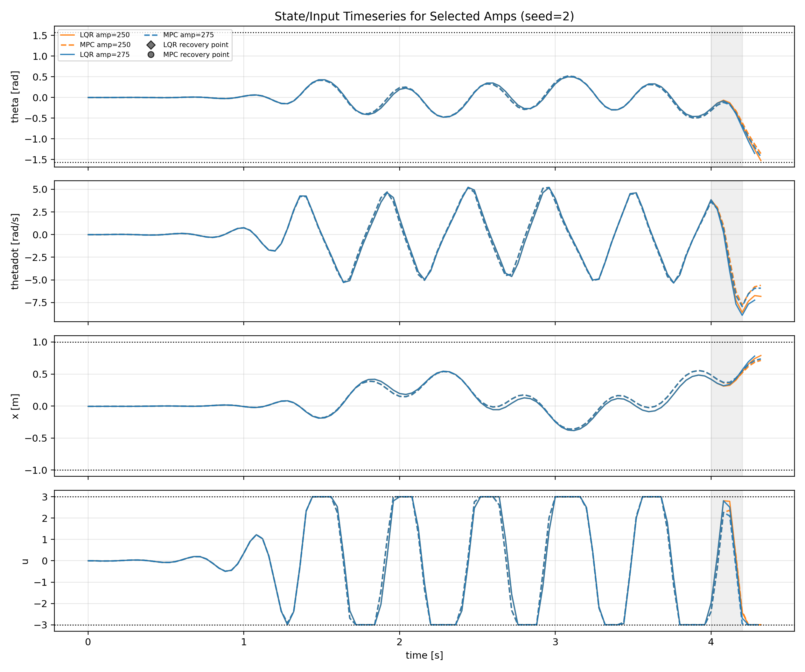Click the 'MPC amp=275' legend label
805x672 pixels.
pos(188,35)
